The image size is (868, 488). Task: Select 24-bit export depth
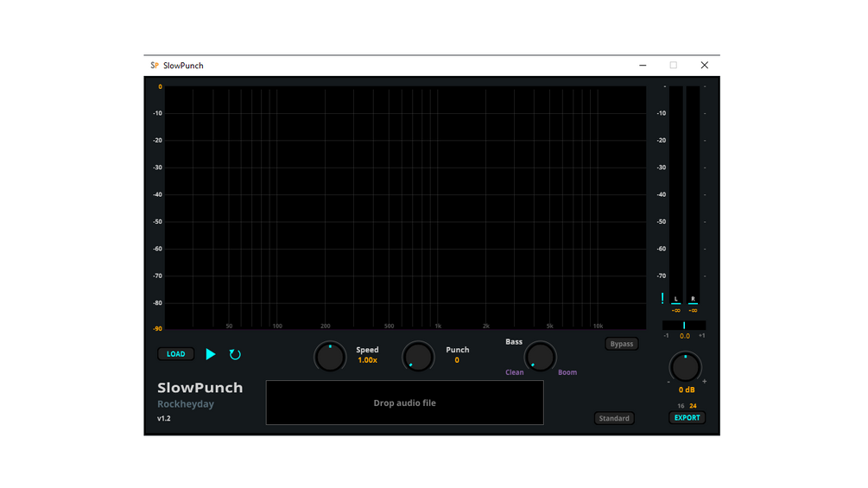click(693, 406)
